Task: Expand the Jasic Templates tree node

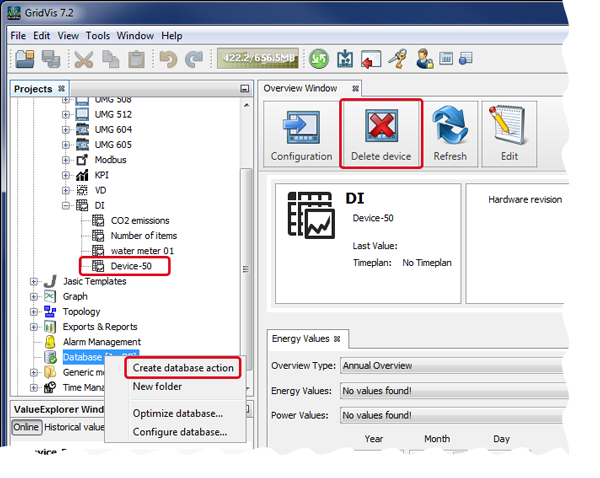Action: click(34, 282)
